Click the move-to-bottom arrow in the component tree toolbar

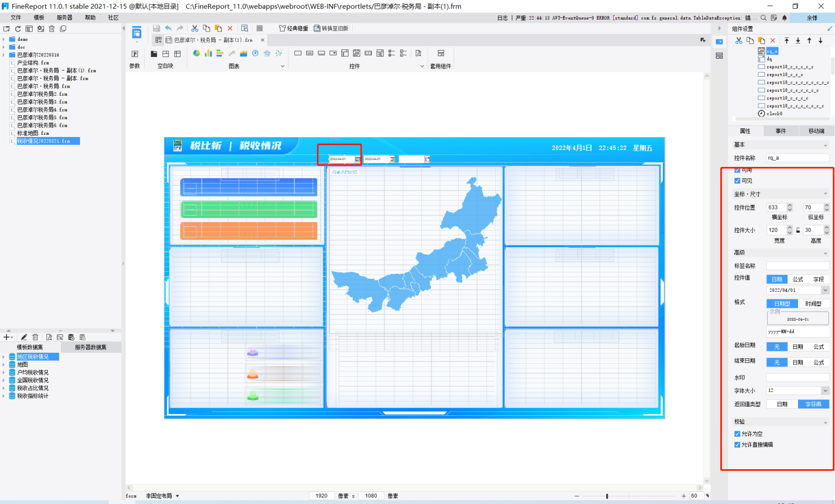[798, 41]
